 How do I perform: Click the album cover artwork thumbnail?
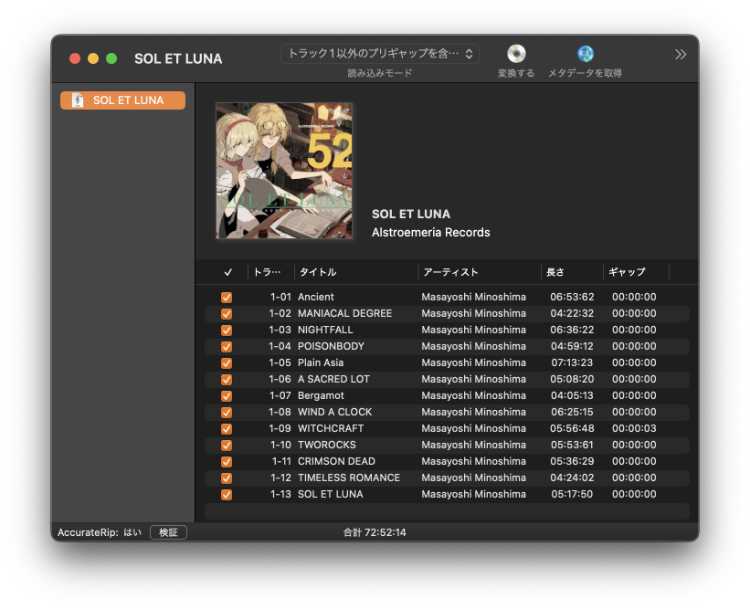(x=284, y=171)
